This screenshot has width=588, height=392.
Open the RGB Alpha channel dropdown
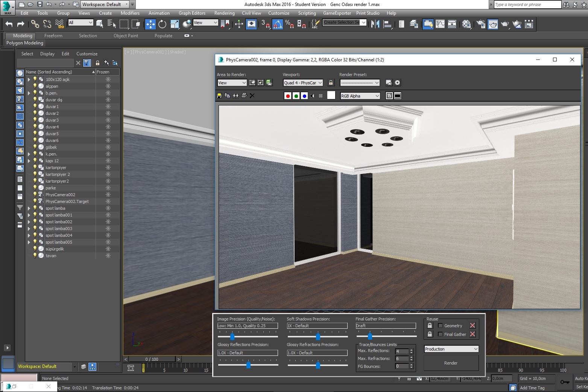coord(360,96)
